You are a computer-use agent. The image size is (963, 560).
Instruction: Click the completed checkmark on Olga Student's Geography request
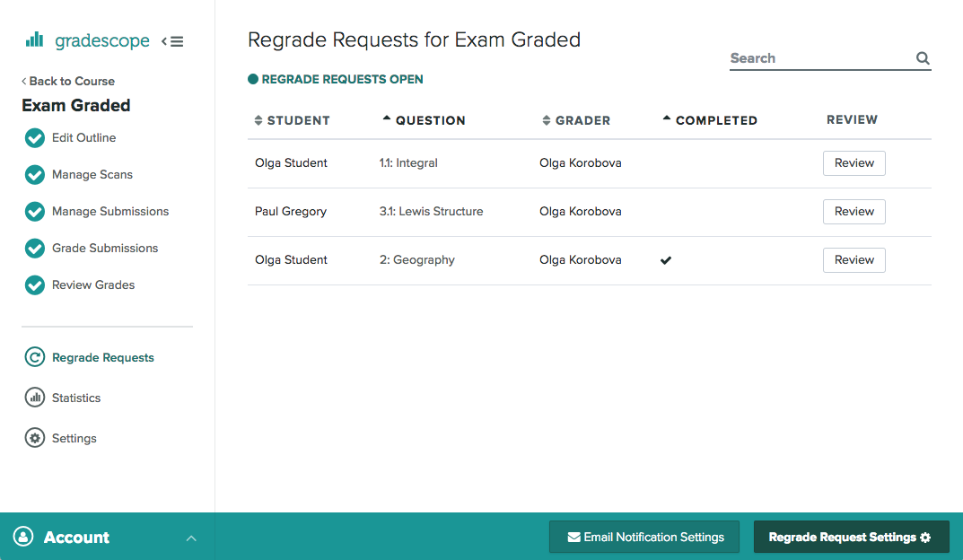(x=665, y=259)
